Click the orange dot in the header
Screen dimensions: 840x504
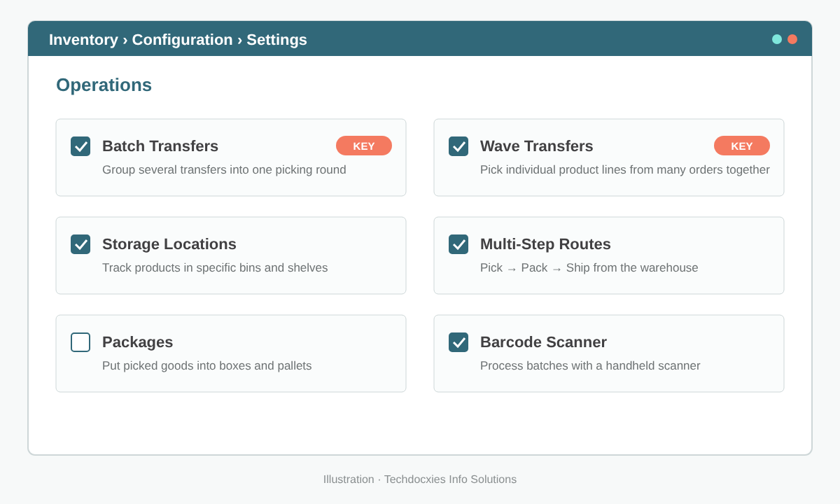(792, 39)
